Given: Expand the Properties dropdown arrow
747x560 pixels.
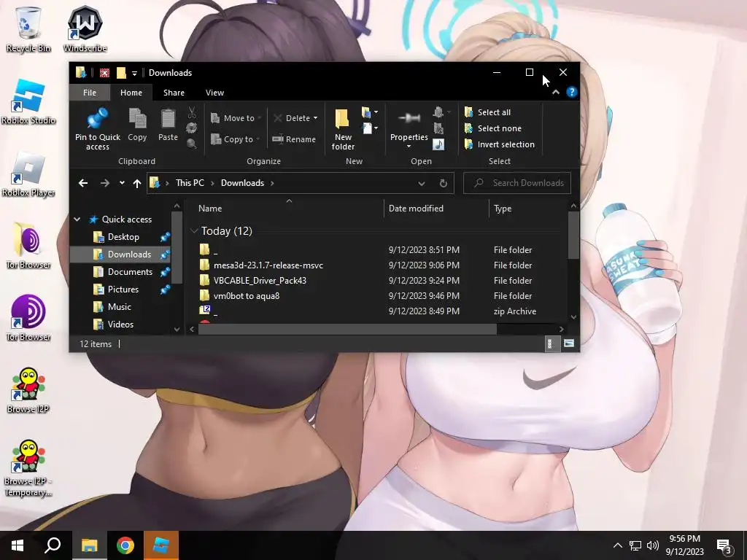Looking at the screenshot, I should (x=409, y=146).
